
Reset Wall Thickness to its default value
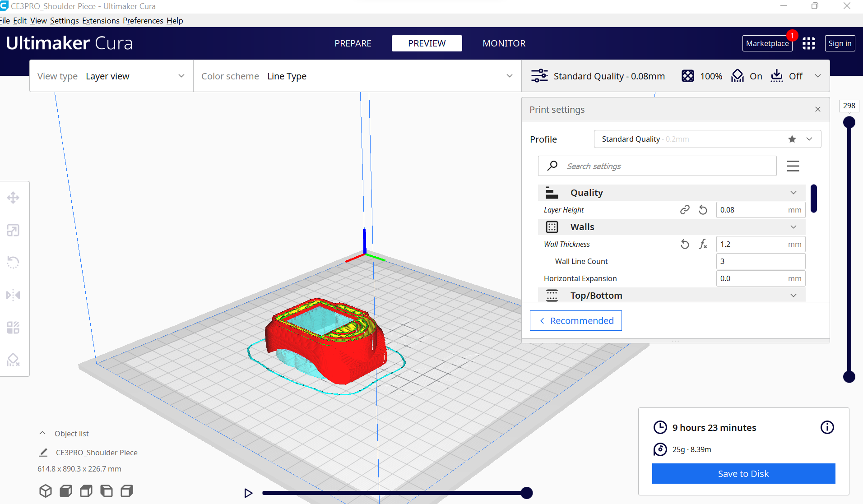coord(685,244)
